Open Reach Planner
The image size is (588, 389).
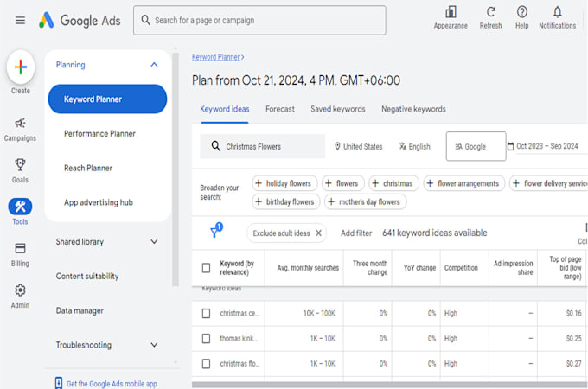(88, 168)
